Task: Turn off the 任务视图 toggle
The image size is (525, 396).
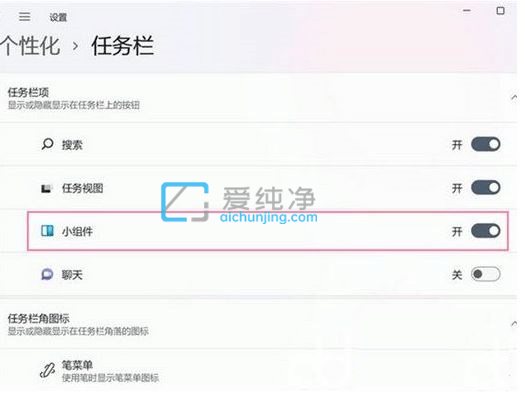Action: [x=486, y=187]
